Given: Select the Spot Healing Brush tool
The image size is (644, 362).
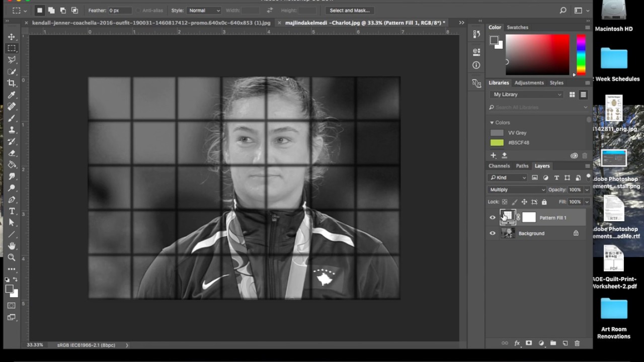Looking at the screenshot, I should point(12,106).
